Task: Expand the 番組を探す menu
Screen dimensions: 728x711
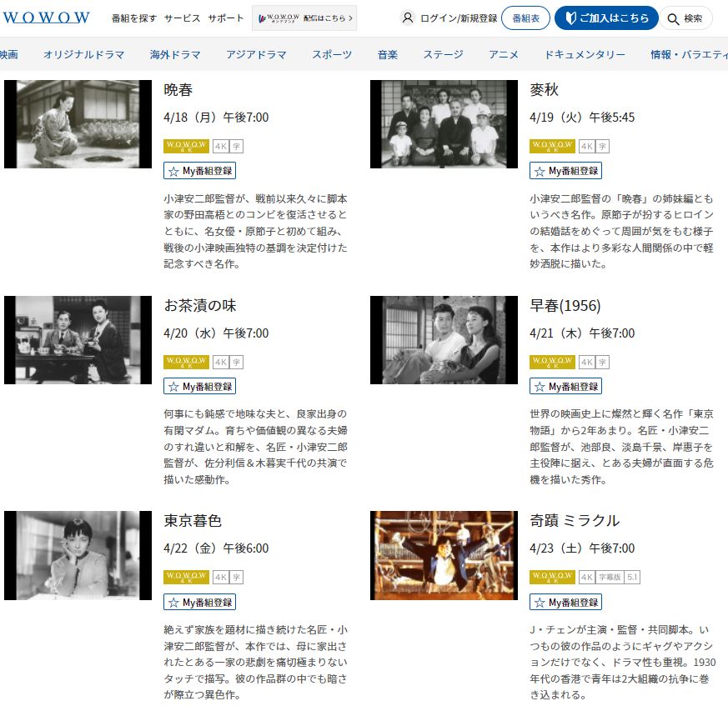Action: pos(133,18)
